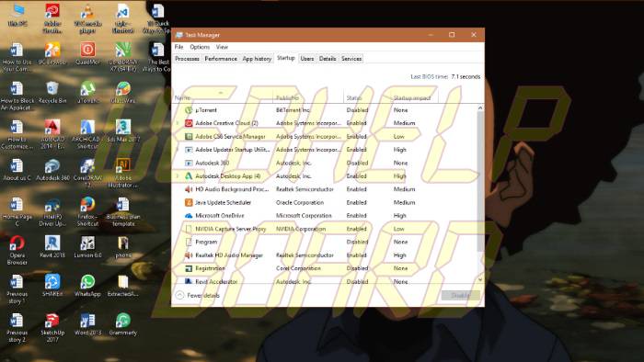Select the Java Update Scheduler icon
The width and height of the screenshot is (644, 362).
click(189, 202)
